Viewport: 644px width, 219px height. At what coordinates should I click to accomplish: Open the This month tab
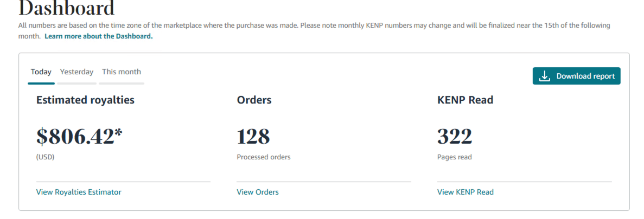pos(121,72)
